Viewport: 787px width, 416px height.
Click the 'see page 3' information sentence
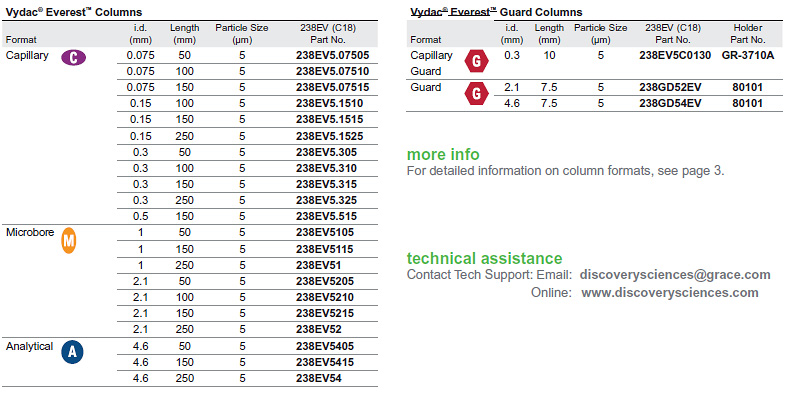[565, 171]
